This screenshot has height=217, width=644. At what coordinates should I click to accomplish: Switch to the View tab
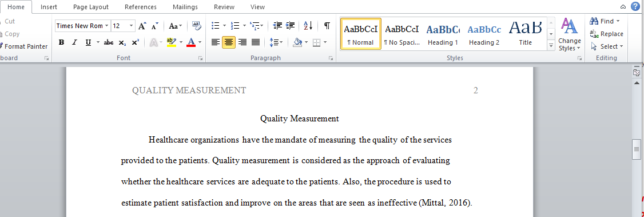[x=257, y=7]
